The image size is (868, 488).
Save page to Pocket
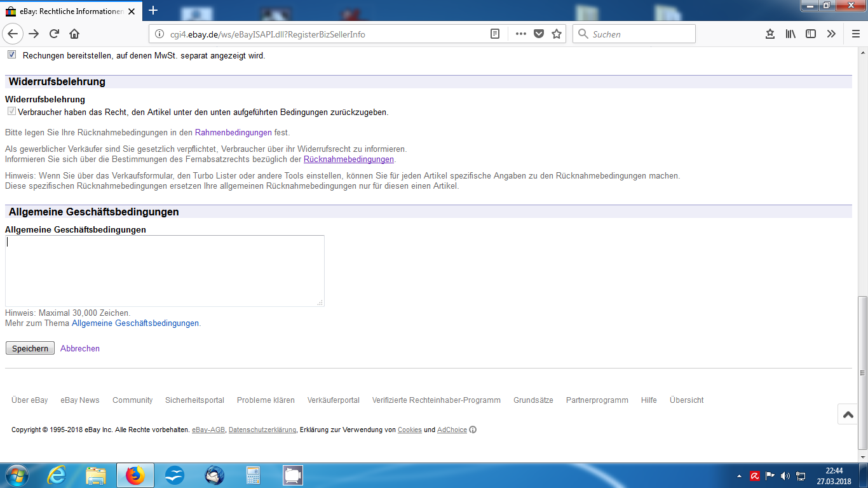[539, 34]
